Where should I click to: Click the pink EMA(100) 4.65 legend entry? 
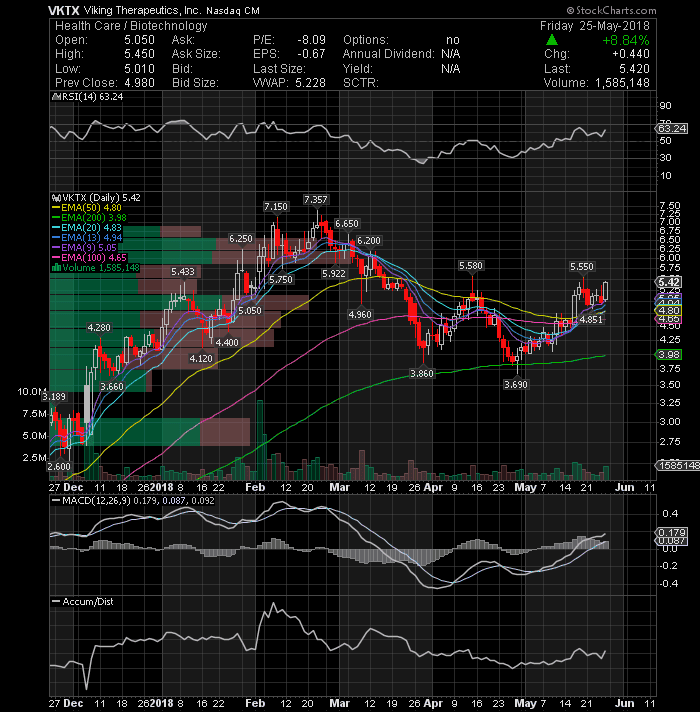click(89, 257)
